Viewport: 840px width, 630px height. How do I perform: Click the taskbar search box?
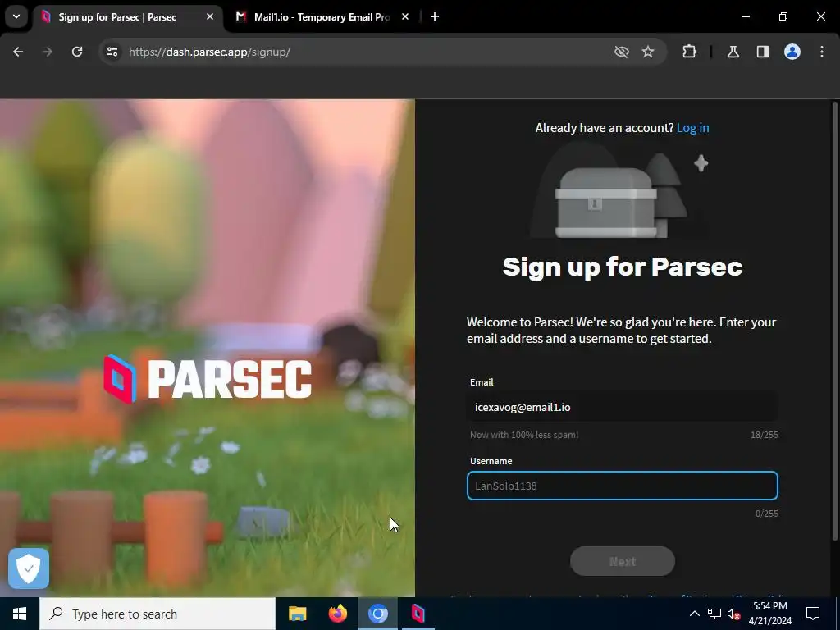157,614
